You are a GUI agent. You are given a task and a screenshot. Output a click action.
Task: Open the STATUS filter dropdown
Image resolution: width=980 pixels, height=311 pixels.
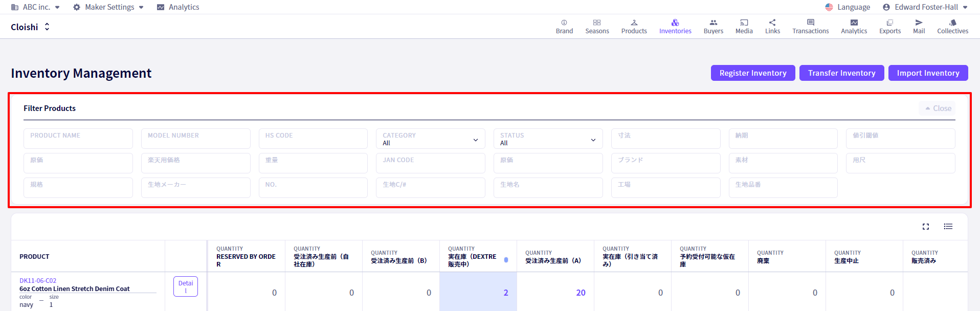548,139
